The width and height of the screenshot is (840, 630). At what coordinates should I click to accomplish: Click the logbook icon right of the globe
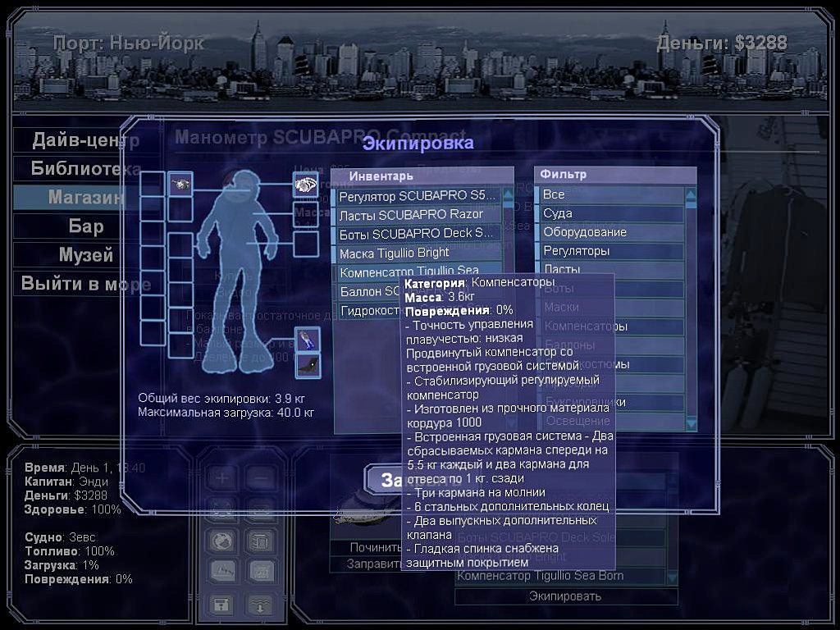tap(261, 541)
